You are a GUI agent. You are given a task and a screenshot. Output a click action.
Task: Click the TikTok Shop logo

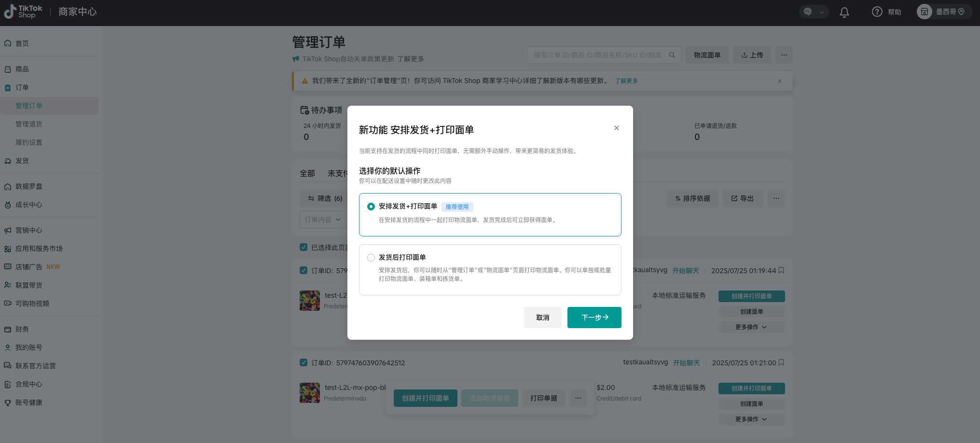[x=23, y=12]
